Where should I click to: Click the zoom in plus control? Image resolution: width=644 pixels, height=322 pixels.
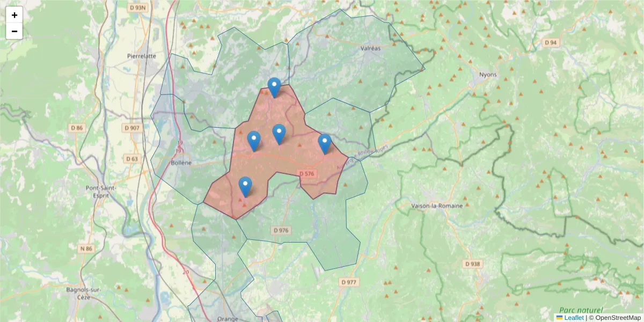coord(14,14)
